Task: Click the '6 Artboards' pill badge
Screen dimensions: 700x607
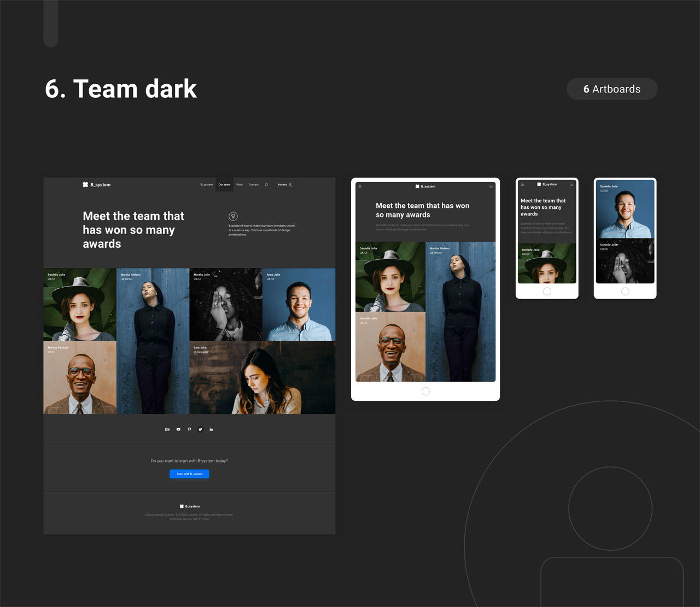Action: [x=611, y=89]
